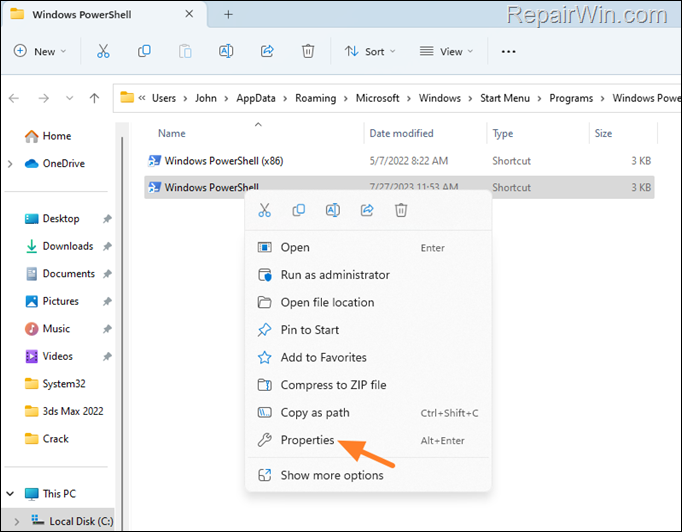Choose Run as administrator
This screenshot has width=682, height=532.
[368, 275]
